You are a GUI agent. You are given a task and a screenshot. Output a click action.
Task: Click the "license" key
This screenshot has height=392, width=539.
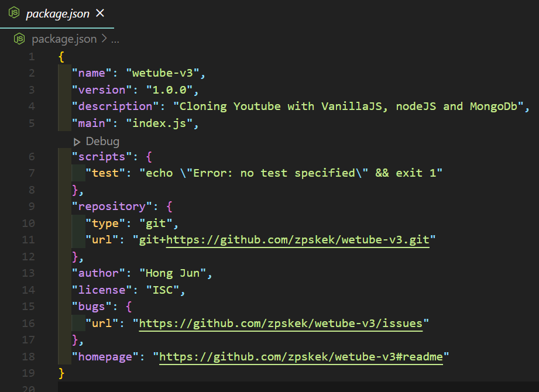pos(102,290)
